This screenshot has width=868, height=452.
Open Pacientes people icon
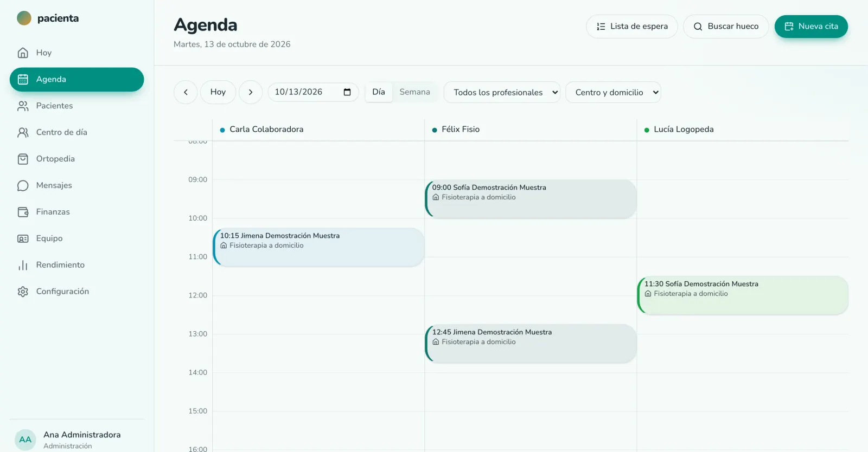23,106
